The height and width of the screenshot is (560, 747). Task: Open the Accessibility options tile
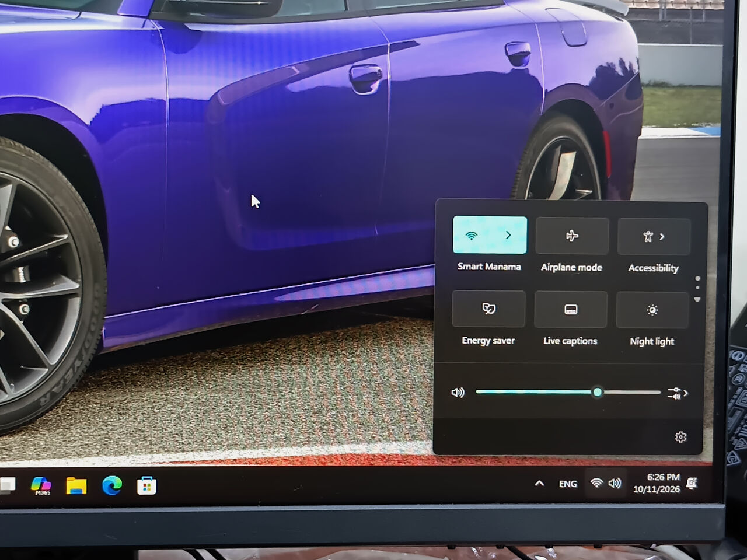point(654,236)
